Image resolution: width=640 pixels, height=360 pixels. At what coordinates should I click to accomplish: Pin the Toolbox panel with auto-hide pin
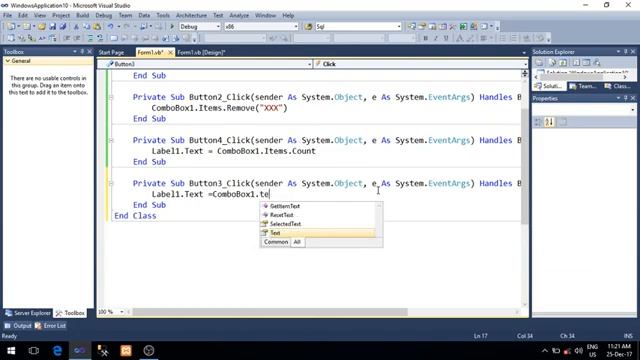coord(82,52)
